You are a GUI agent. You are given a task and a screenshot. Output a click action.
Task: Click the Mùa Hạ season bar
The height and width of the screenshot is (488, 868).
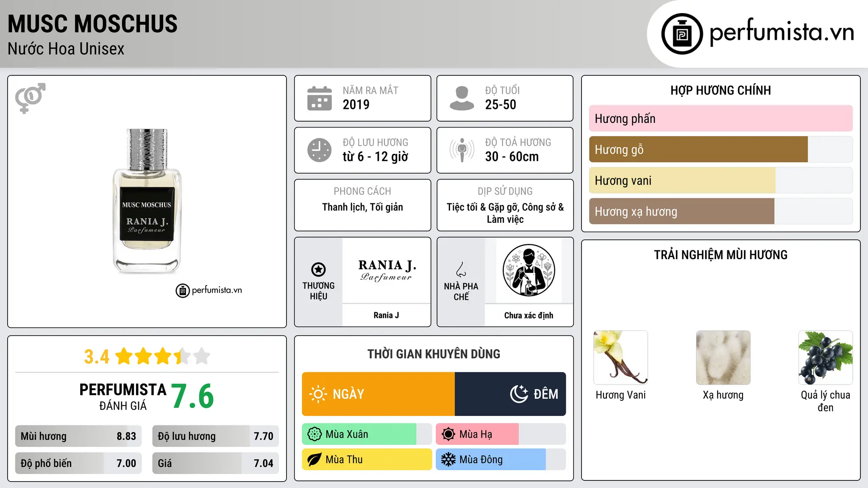click(x=501, y=434)
